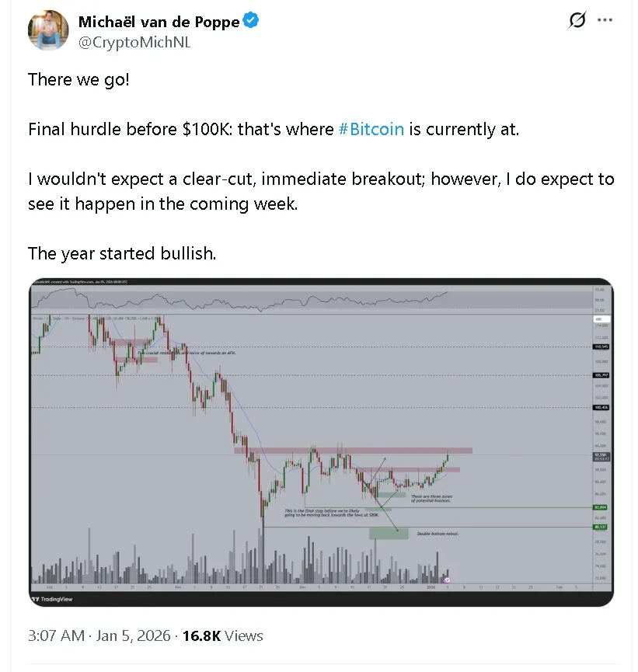Open Grok analysis for this post

coord(577,20)
